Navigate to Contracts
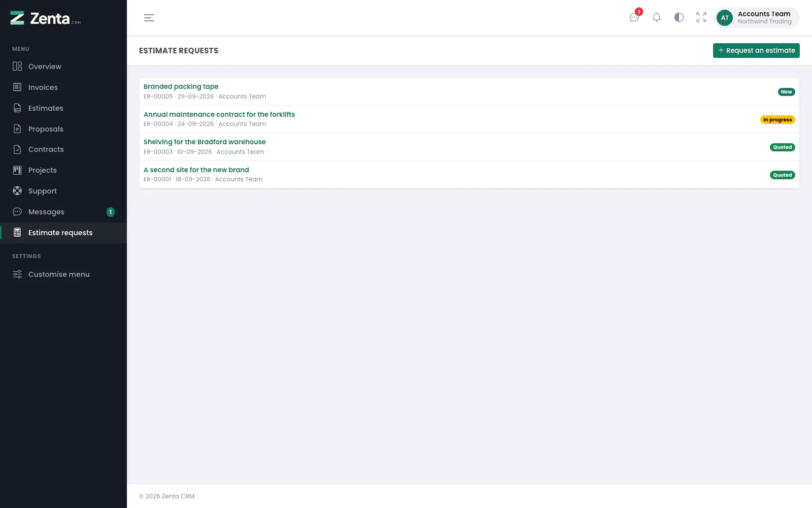Screen dimensions: 812x508 coord(46,149)
